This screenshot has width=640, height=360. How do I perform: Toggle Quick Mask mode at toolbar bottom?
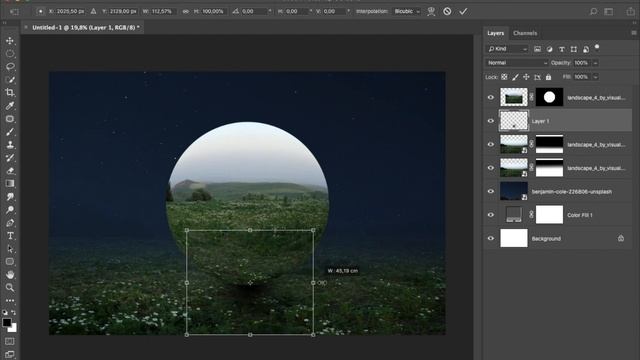(10, 341)
